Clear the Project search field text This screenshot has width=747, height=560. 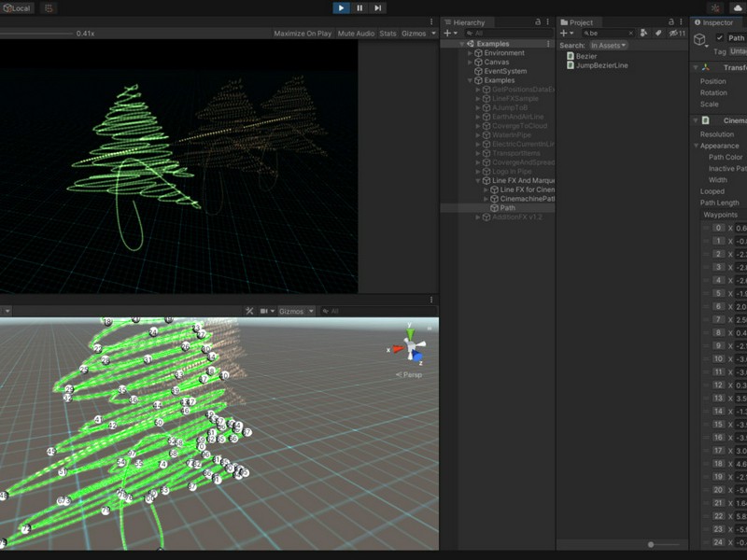631,33
